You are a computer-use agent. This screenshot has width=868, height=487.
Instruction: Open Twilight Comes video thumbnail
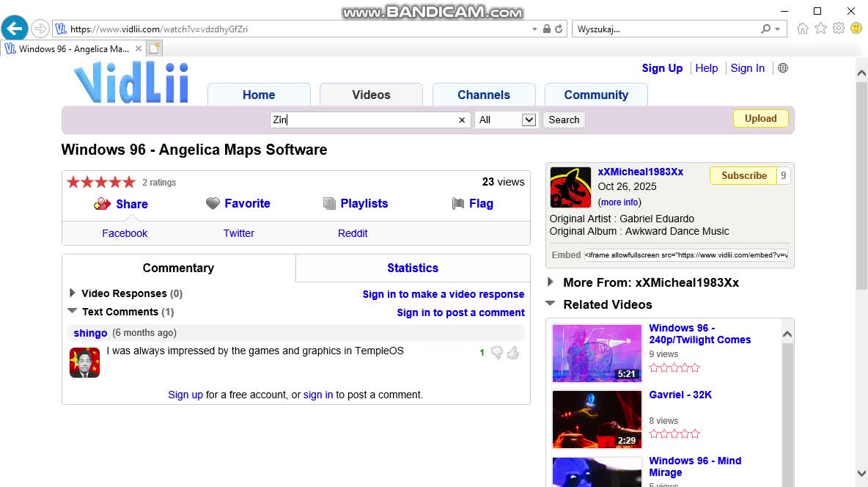(597, 353)
